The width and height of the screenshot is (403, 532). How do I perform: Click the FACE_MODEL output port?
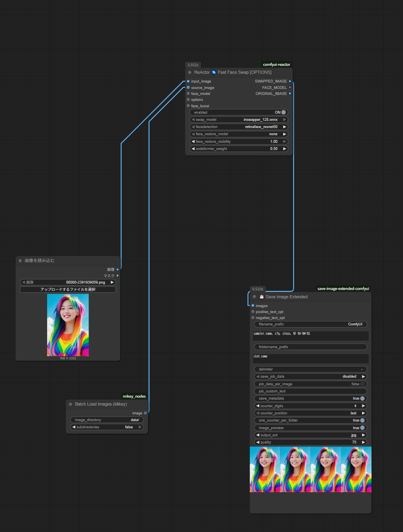pyautogui.click(x=290, y=88)
